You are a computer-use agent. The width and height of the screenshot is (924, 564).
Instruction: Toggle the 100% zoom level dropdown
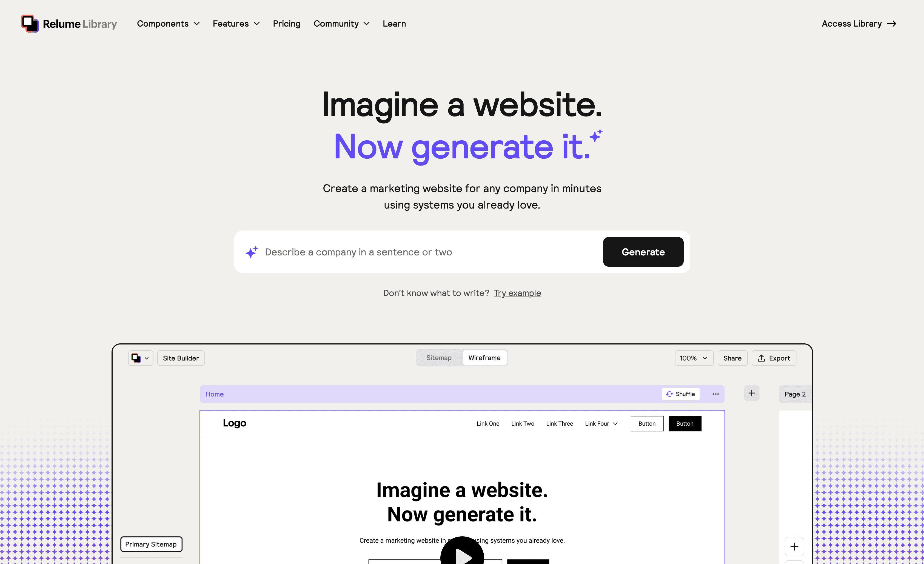693,358
